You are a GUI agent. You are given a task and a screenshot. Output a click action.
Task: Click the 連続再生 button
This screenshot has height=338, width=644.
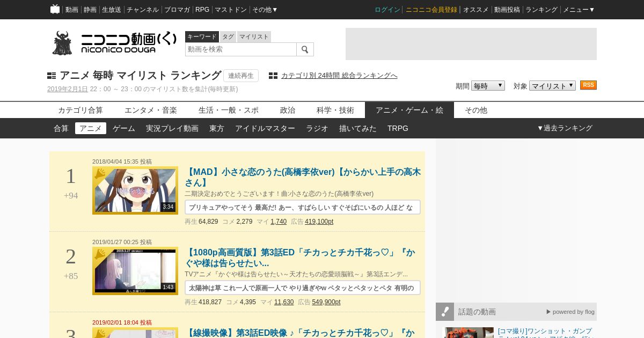[x=241, y=76]
